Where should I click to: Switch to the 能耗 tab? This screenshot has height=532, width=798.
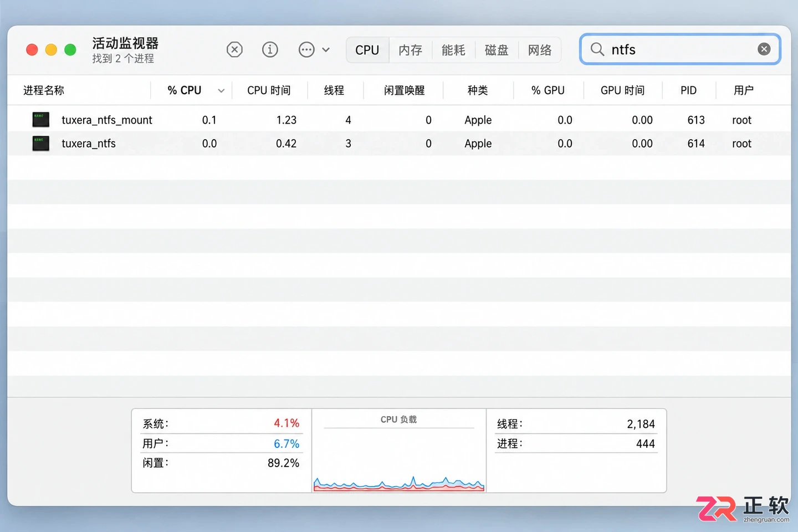(x=453, y=50)
